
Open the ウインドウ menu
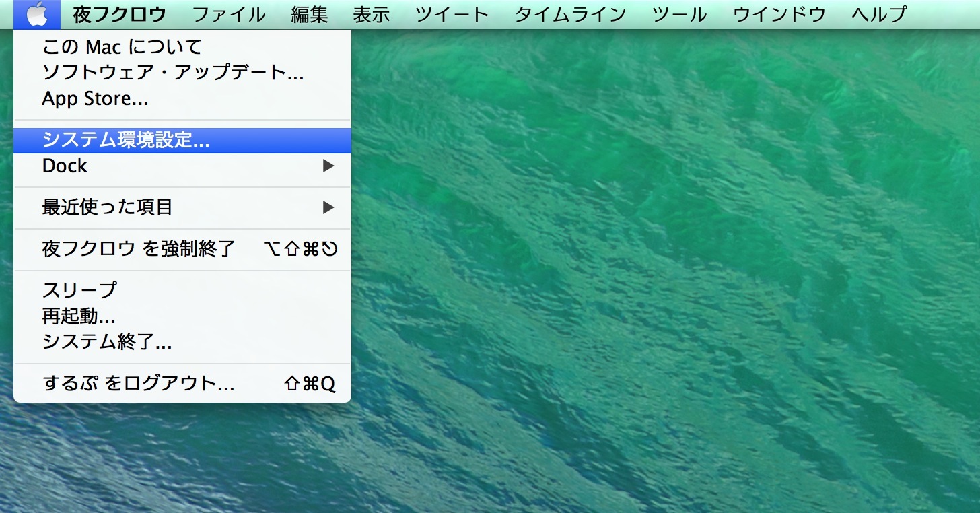(x=779, y=14)
